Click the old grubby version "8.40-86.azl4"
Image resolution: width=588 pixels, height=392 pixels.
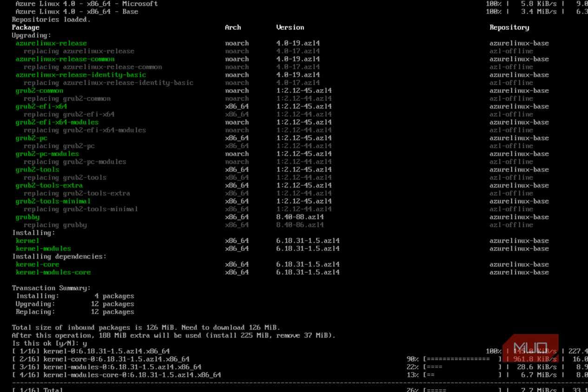tap(300, 225)
